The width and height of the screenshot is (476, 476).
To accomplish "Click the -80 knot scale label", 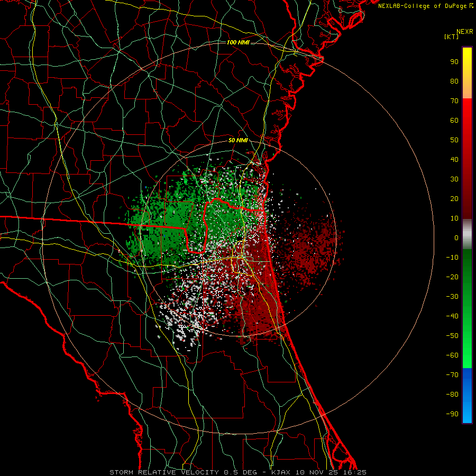I will [452, 395].
